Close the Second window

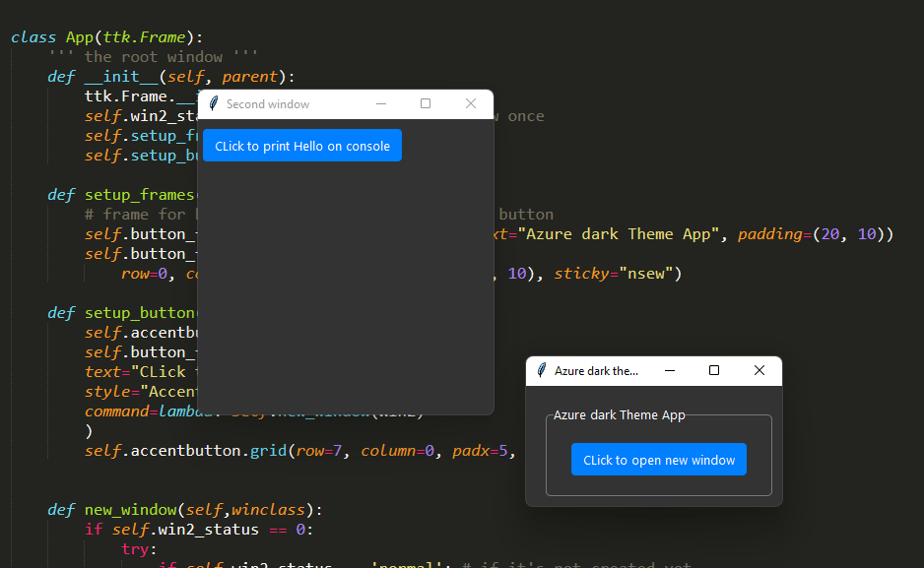[x=470, y=103]
